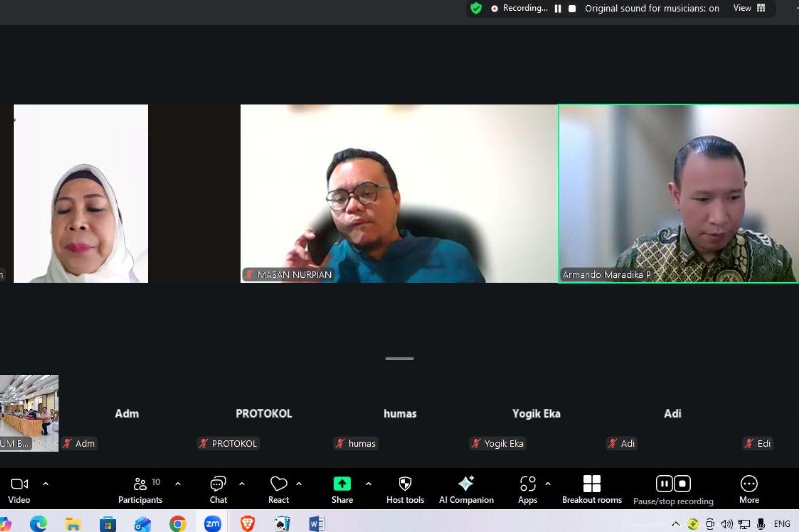Open the More options menu
The width and height of the screenshot is (799, 532).
[749, 489]
